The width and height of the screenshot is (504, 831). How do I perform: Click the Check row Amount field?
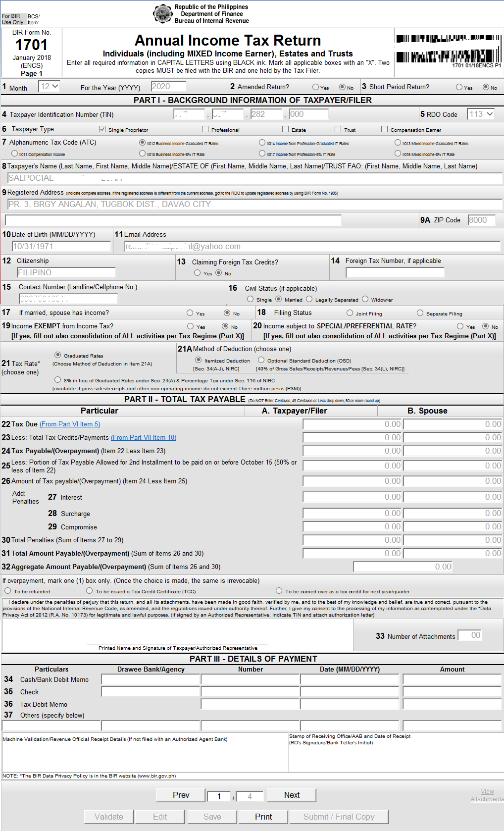point(452,692)
